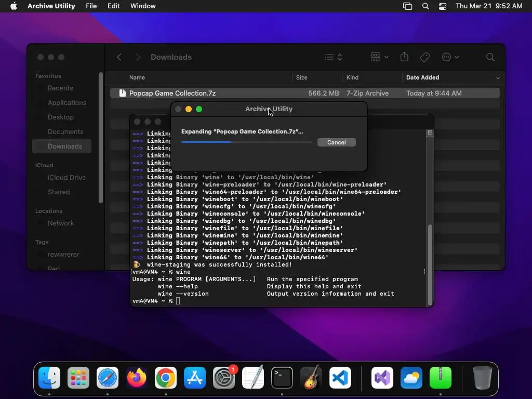Click the Finder search magnifier icon

click(490, 57)
